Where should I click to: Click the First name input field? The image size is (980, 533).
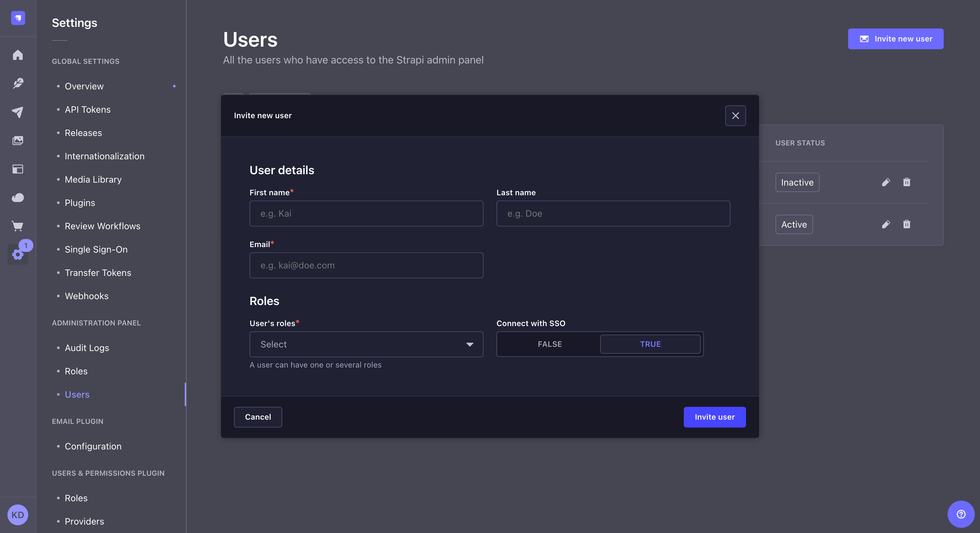(x=366, y=213)
